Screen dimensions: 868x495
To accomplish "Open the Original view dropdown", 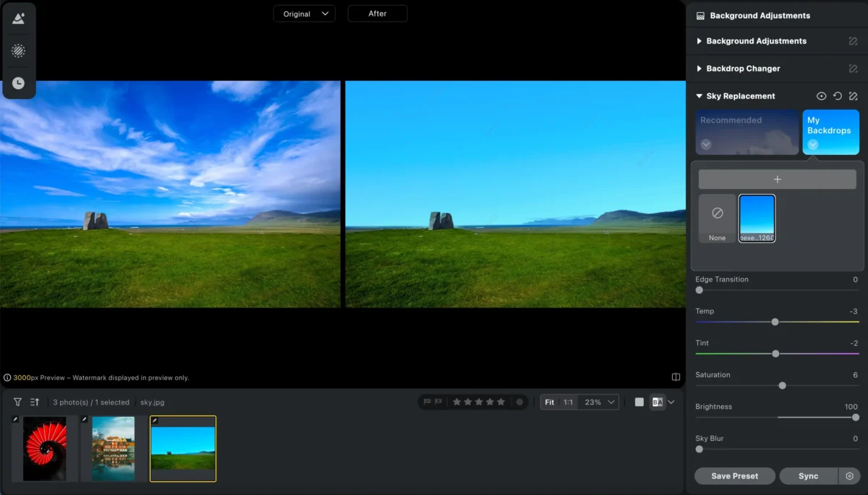I will click(x=304, y=14).
